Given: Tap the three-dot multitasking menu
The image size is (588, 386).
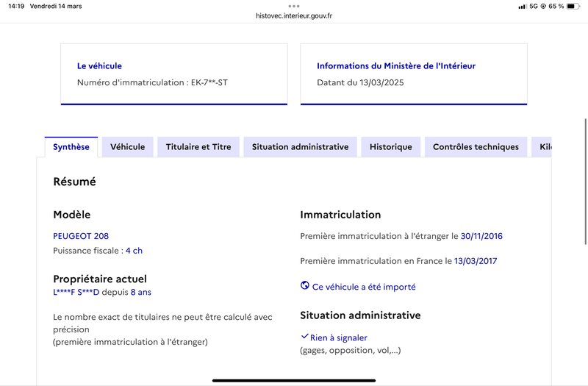Looking at the screenshot, I should 294,6.
